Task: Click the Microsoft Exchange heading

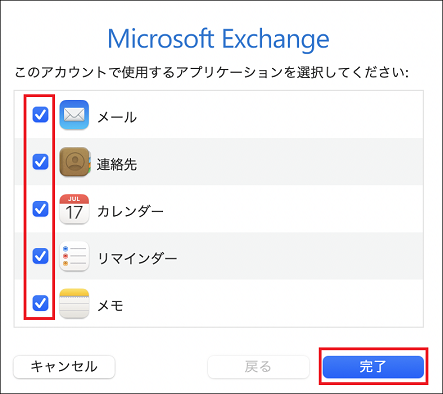Action: [x=218, y=39]
